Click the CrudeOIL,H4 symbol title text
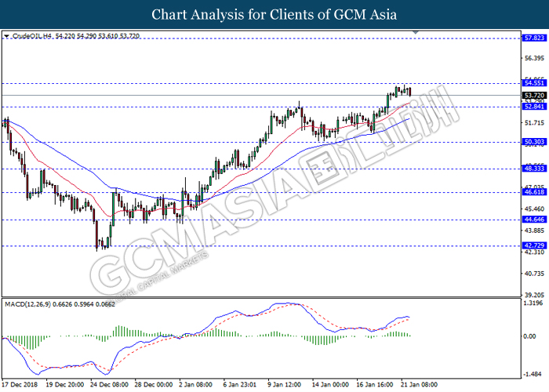 (32, 36)
